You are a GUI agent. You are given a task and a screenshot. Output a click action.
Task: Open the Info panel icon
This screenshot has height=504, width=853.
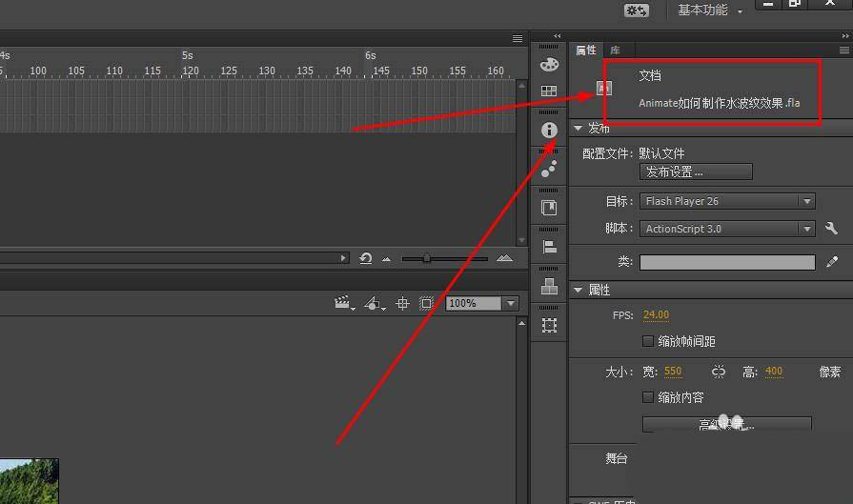tap(549, 130)
